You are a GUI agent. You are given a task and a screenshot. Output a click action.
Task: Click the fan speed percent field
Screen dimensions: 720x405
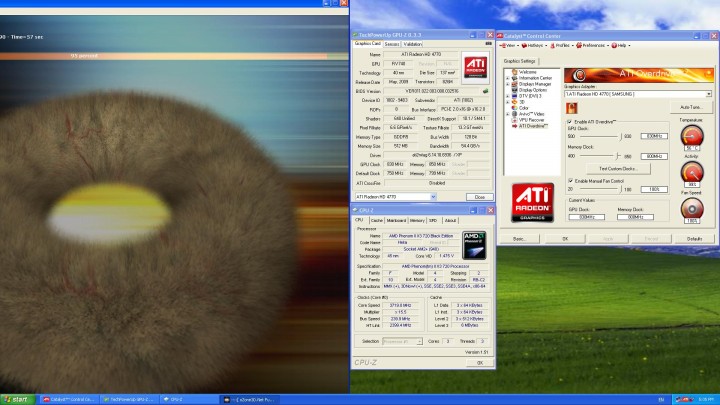(x=654, y=189)
